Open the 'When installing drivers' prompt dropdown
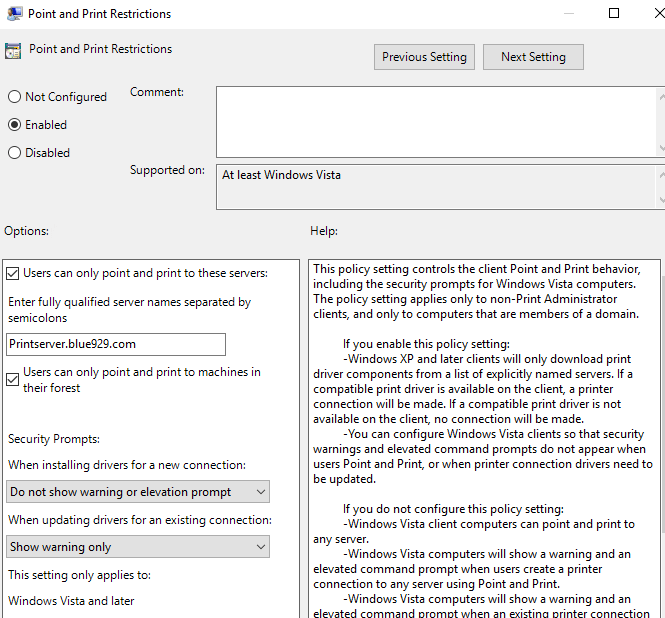 point(138,492)
